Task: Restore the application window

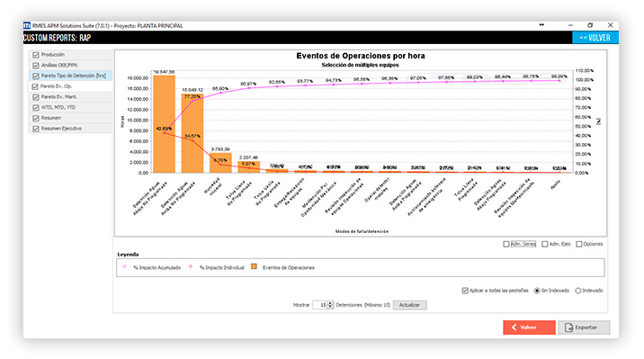Action: 590,25
